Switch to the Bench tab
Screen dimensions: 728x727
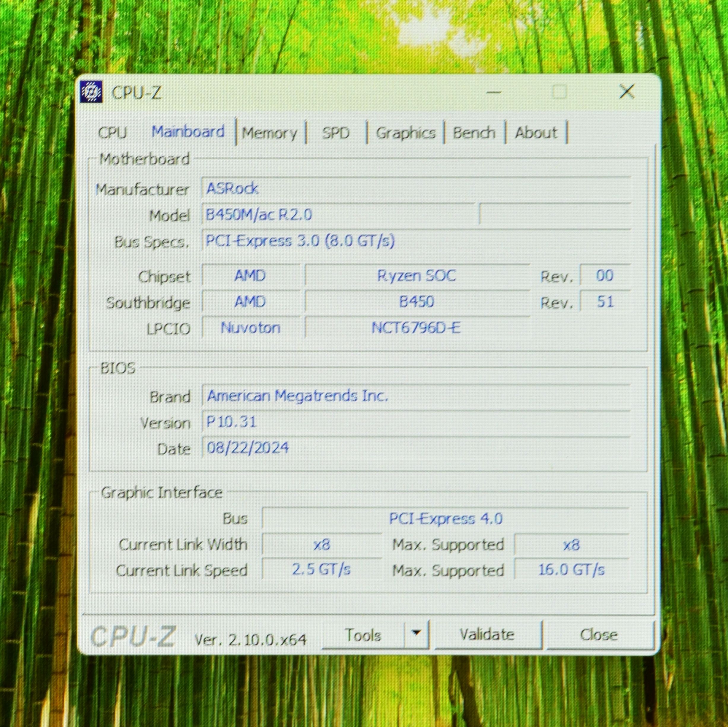coord(474,133)
